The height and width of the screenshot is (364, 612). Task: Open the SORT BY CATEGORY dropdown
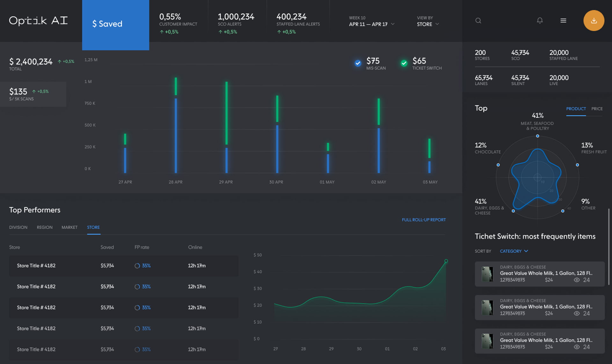point(514,251)
